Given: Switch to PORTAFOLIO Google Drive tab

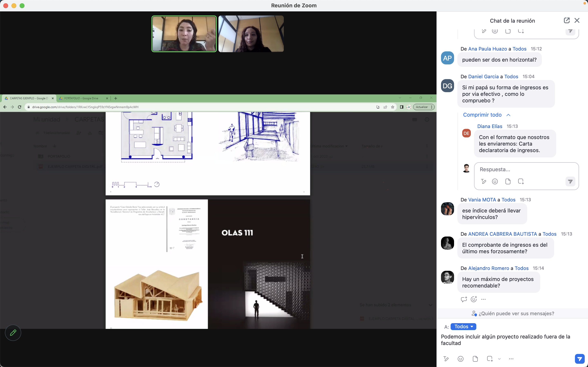Looking at the screenshot, I should pos(81,98).
